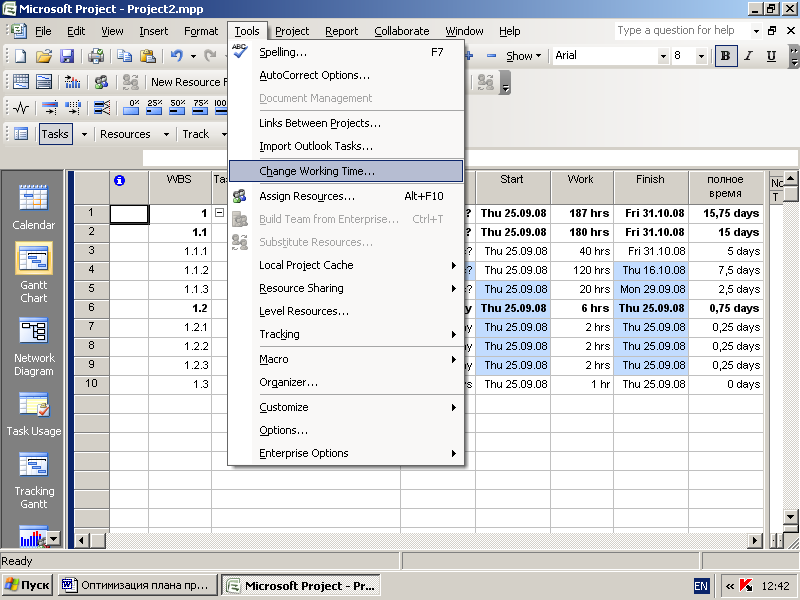The image size is (800, 600).
Task: Click the Resources guide button
Action: (x=126, y=134)
